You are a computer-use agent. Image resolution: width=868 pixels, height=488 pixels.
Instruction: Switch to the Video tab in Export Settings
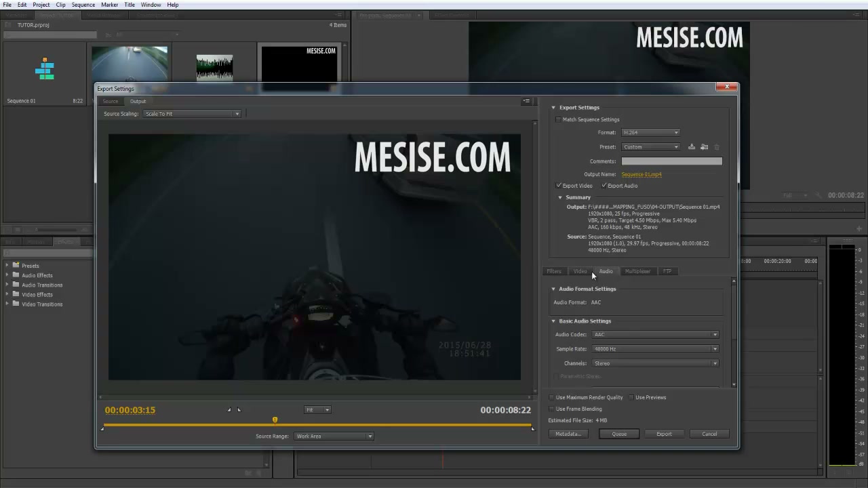(580, 271)
